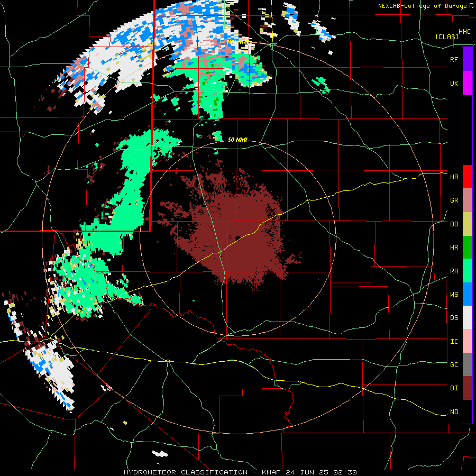Click the UK legend label

click(454, 83)
